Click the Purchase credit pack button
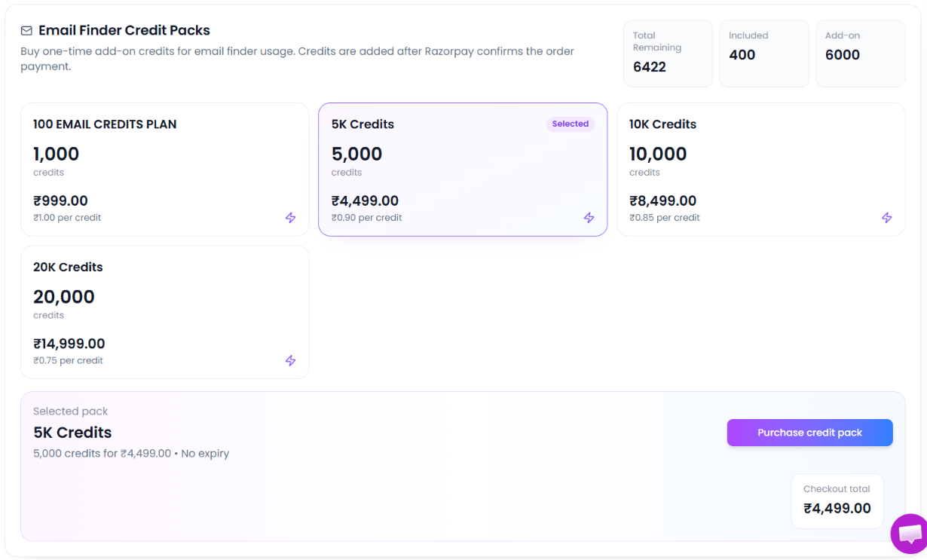 (809, 433)
